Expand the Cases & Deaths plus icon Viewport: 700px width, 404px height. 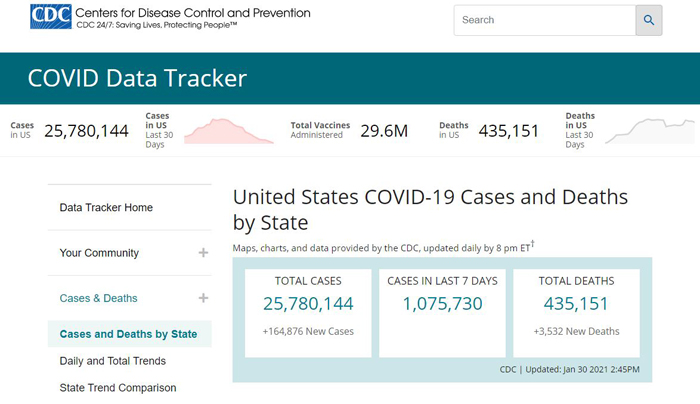(203, 298)
